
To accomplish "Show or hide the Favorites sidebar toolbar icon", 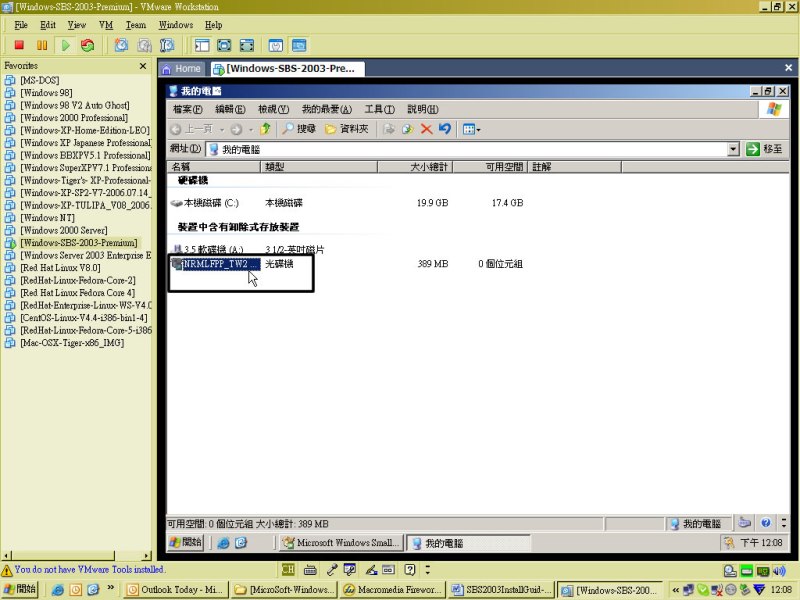I will pos(202,45).
